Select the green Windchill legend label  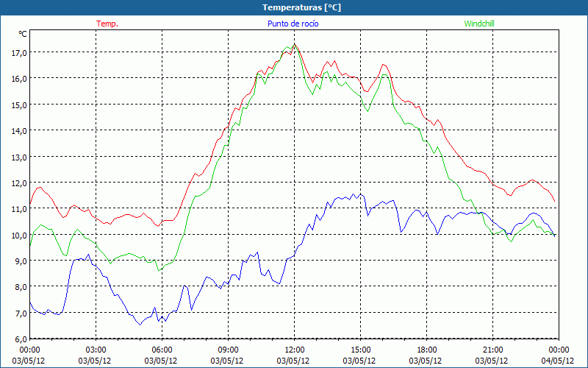(x=478, y=24)
